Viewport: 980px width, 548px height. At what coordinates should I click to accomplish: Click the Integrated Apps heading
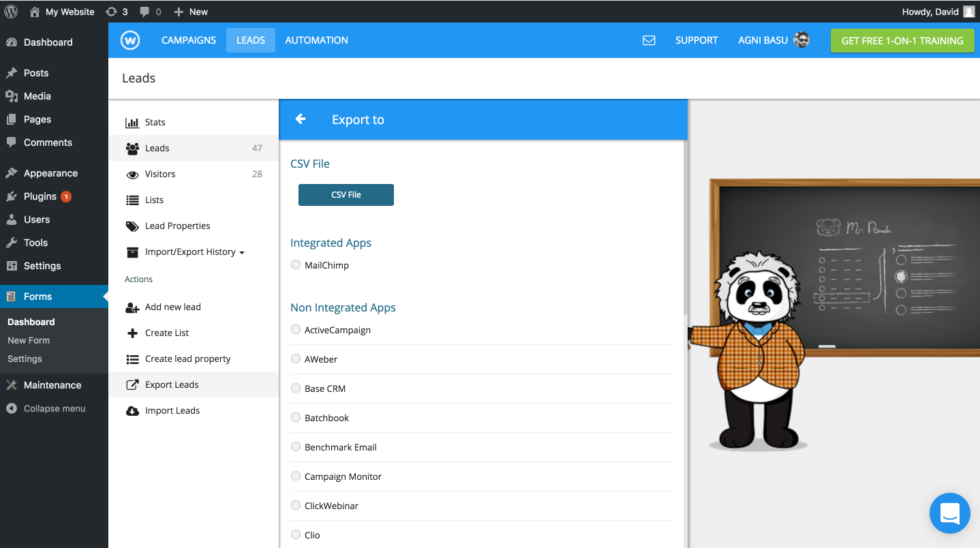tap(331, 243)
